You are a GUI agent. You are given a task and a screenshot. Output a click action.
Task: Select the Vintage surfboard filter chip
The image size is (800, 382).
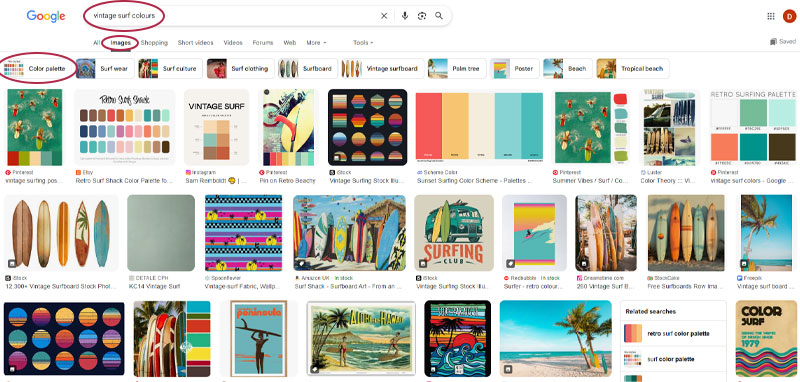click(x=383, y=68)
